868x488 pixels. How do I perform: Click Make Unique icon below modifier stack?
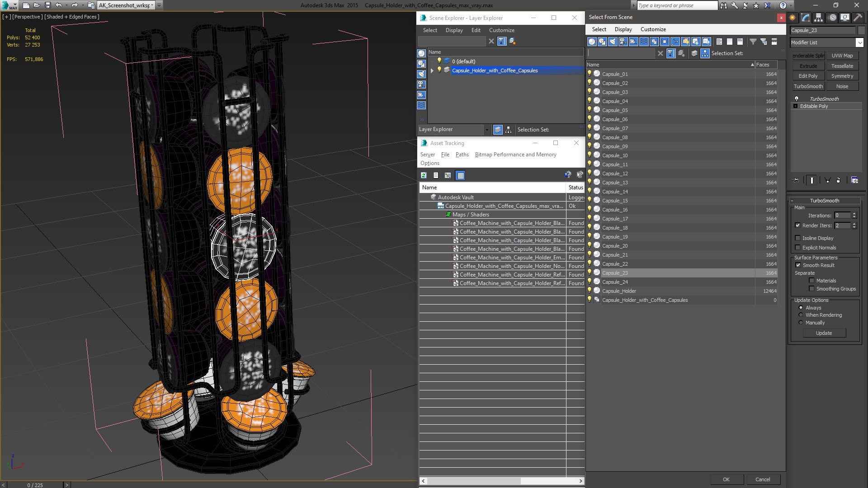tap(828, 180)
